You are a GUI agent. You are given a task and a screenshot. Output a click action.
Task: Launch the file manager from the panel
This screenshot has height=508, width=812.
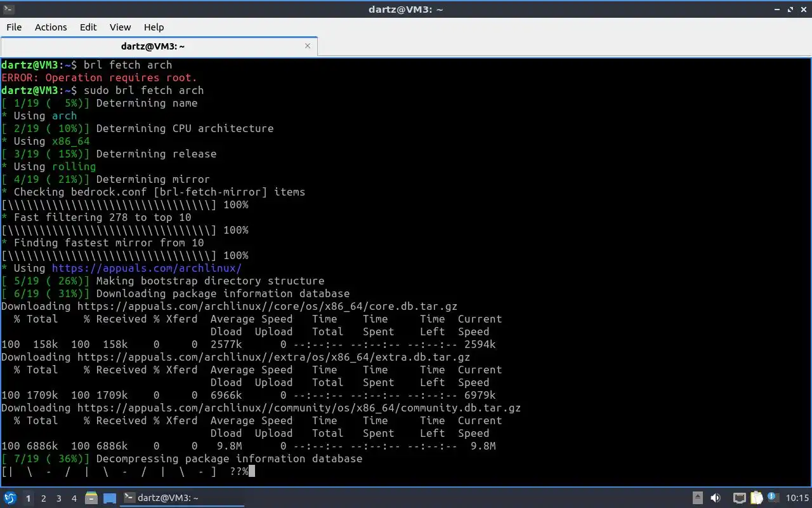pyautogui.click(x=91, y=498)
